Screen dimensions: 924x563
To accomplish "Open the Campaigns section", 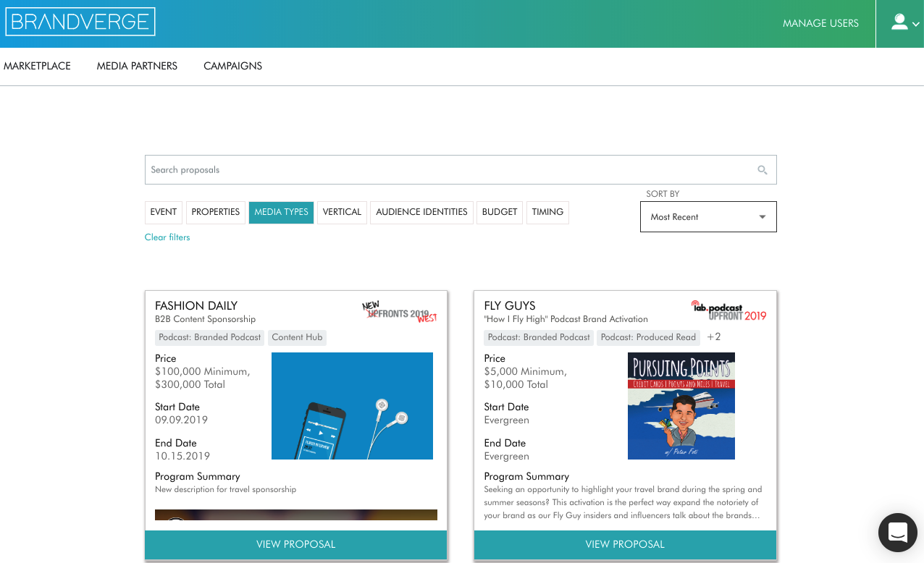I will 232,66.
